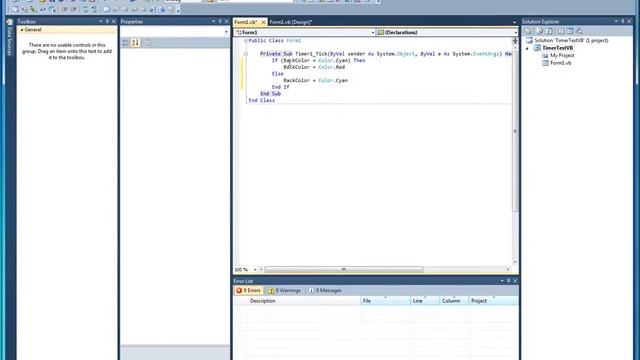This screenshot has width=640, height=360.
Task: Click 'Color.Red' in the code editor
Action: coord(331,67)
